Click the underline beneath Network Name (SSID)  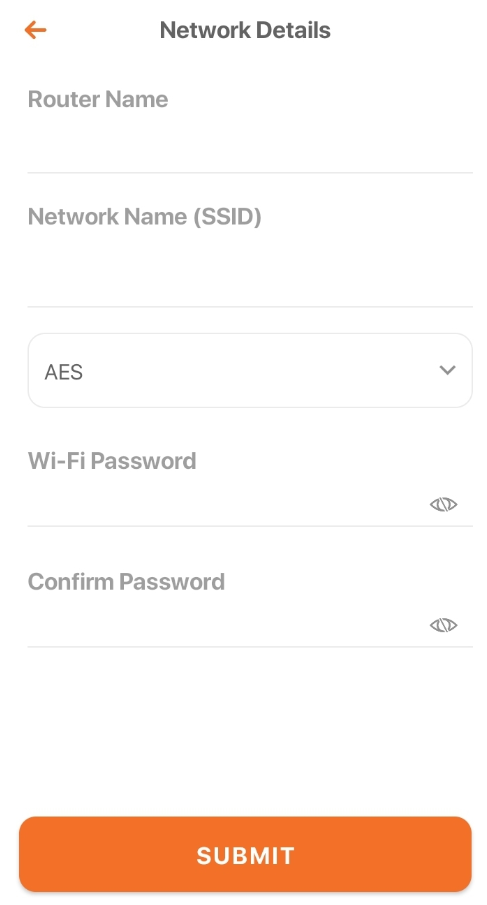[250, 306]
